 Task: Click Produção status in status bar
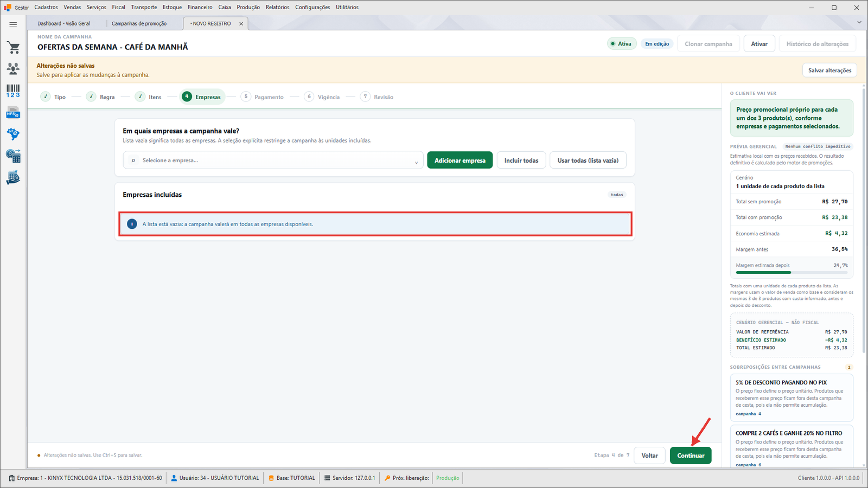448,478
